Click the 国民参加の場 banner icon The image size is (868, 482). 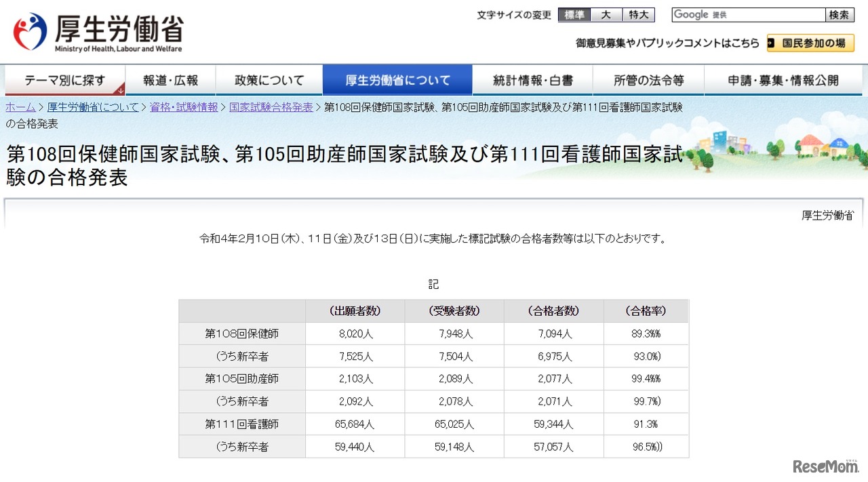(811, 43)
